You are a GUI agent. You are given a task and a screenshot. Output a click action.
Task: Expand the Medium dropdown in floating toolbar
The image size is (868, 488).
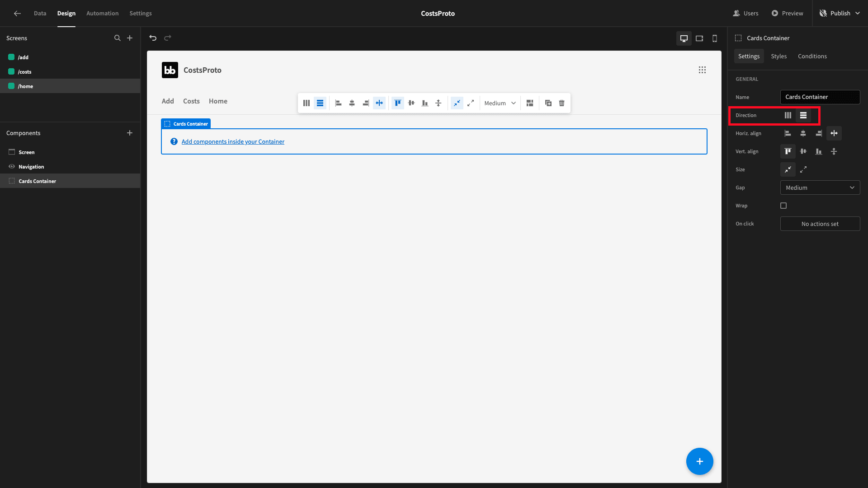click(500, 103)
